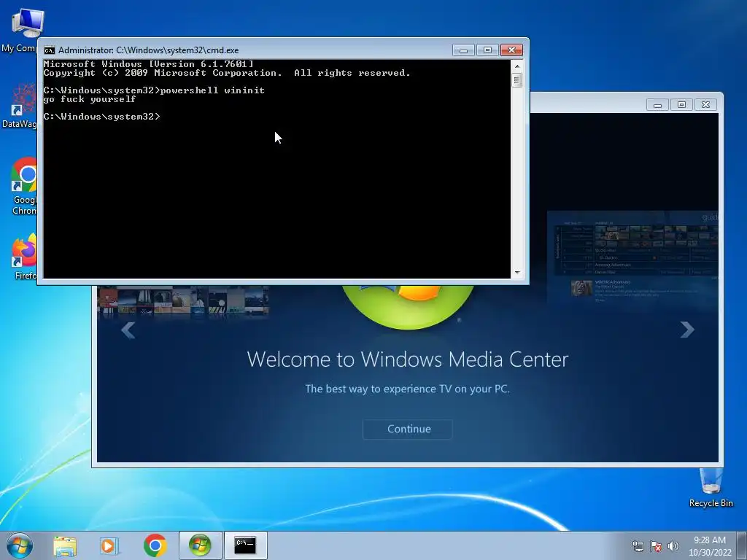The width and height of the screenshot is (747, 560).
Task: Click the network status tray icon
Action: tap(638, 546)
